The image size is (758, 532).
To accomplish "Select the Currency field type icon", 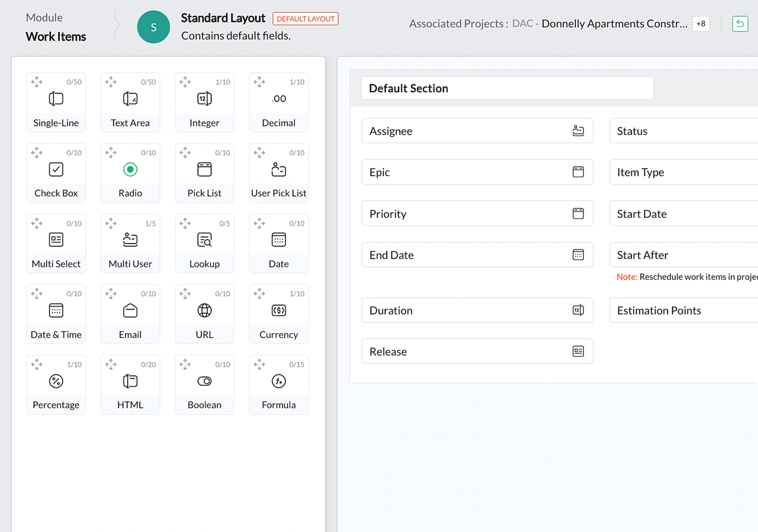I will 278,310.
